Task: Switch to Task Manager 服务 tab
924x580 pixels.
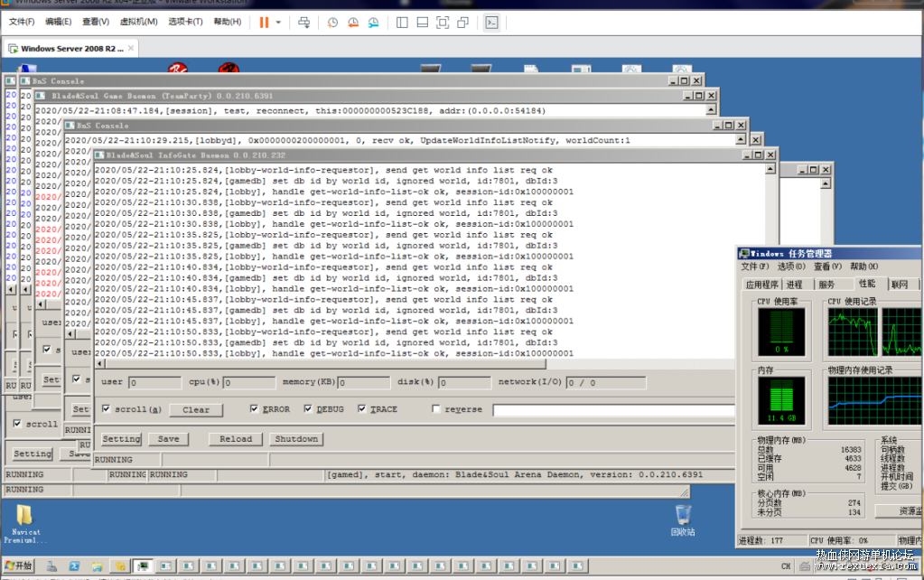Action: [826, 285]
